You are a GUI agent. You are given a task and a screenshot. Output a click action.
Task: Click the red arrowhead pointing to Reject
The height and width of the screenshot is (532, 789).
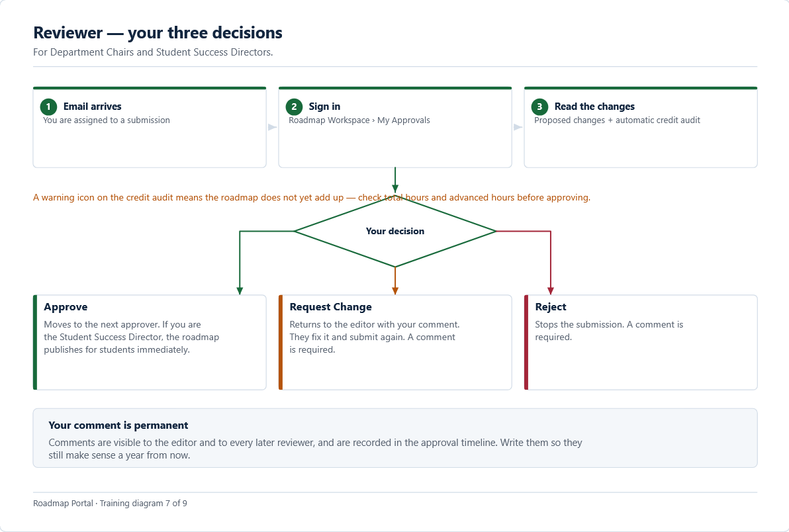(x=551, y=290)
